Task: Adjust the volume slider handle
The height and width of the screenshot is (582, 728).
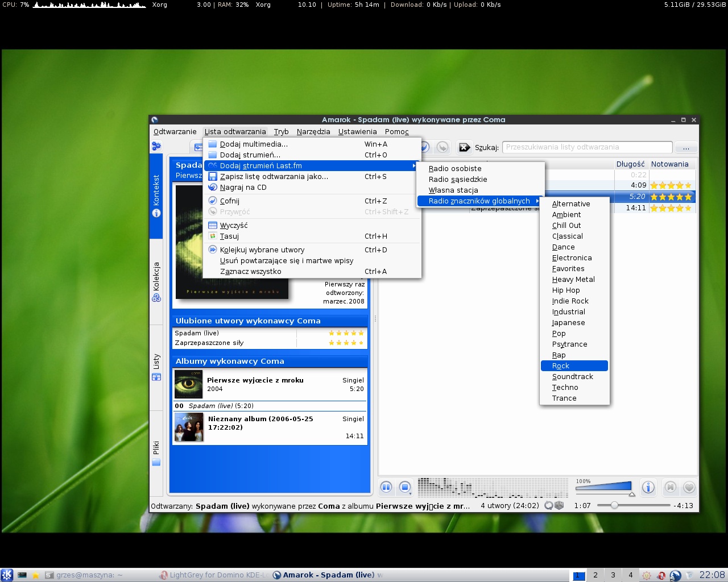Action: (x=631, y=494)
